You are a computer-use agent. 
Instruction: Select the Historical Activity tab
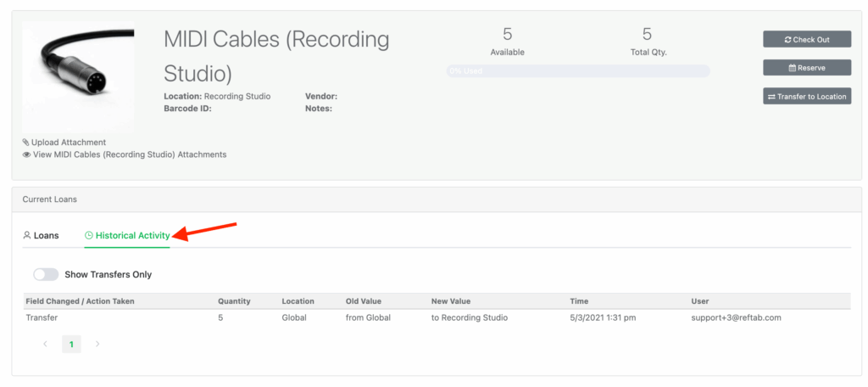(x=131, y=235)
